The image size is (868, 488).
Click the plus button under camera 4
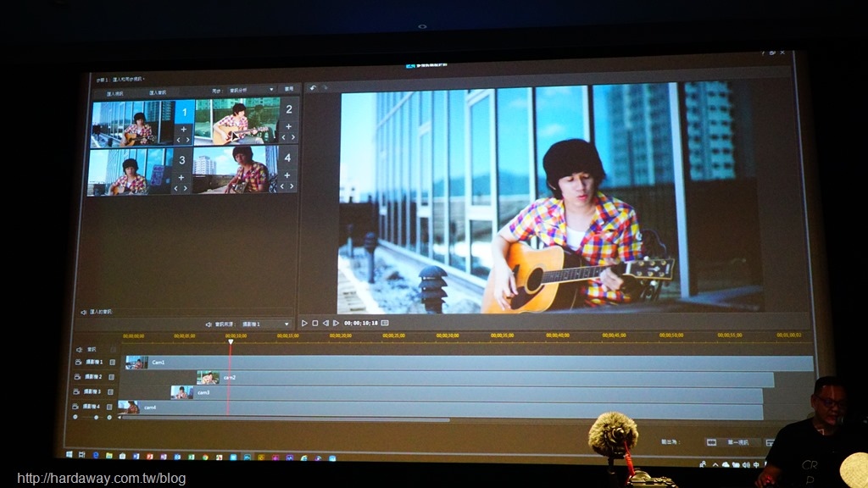(x=287, y=175)
